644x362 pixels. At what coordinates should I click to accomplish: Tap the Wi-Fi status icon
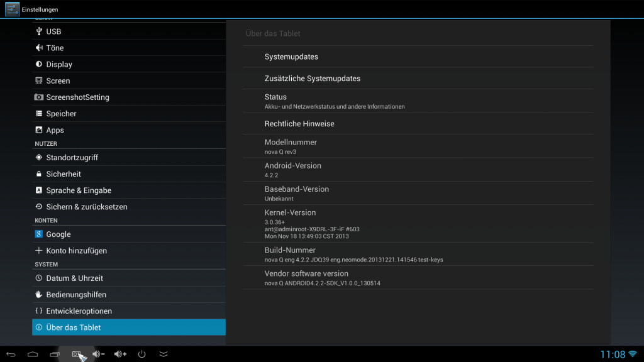point(633,354)
